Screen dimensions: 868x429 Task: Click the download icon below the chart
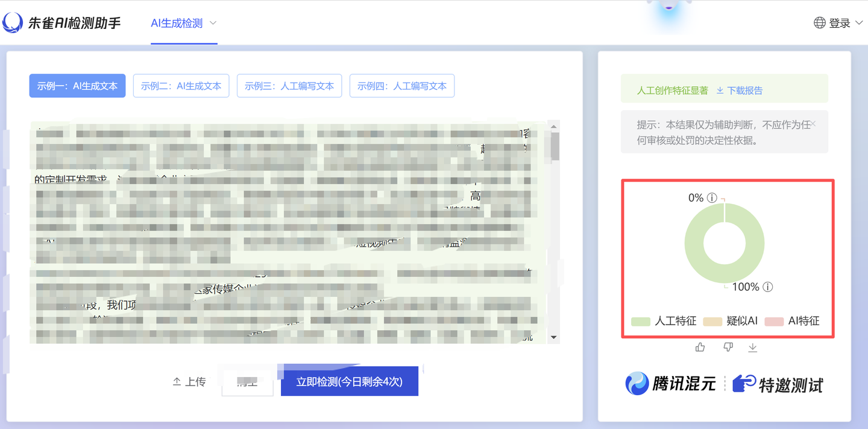pos(752,347)
